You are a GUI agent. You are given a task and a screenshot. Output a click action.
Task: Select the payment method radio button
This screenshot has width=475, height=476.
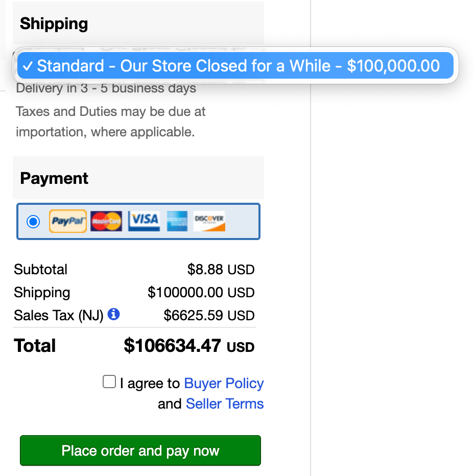point(33,222)
